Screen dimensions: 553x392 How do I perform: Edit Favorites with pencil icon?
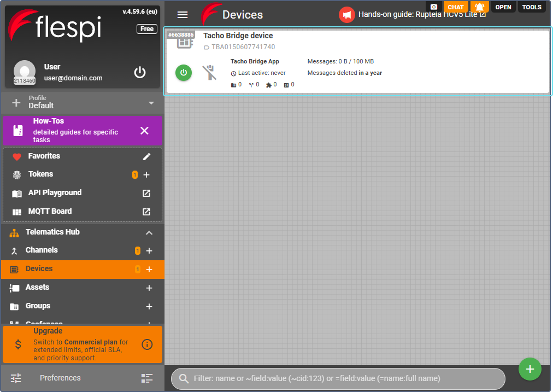[146, 157]
